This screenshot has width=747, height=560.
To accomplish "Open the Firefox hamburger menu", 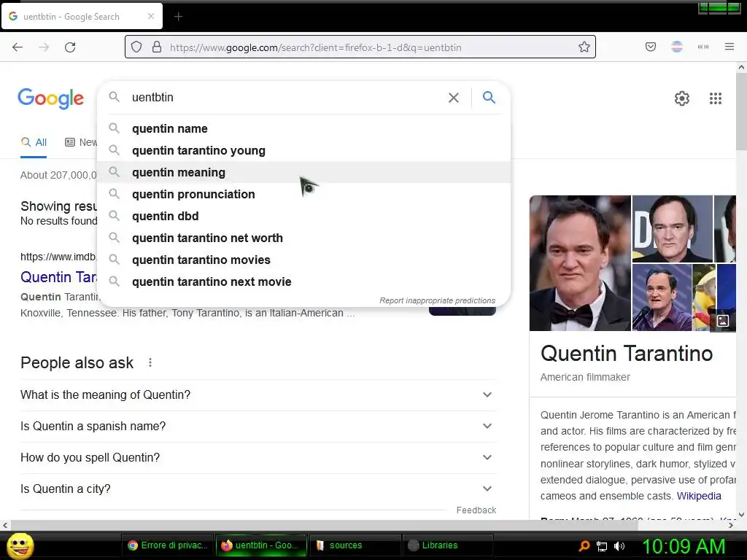I will pyautogui.click(x=729, y=47).
